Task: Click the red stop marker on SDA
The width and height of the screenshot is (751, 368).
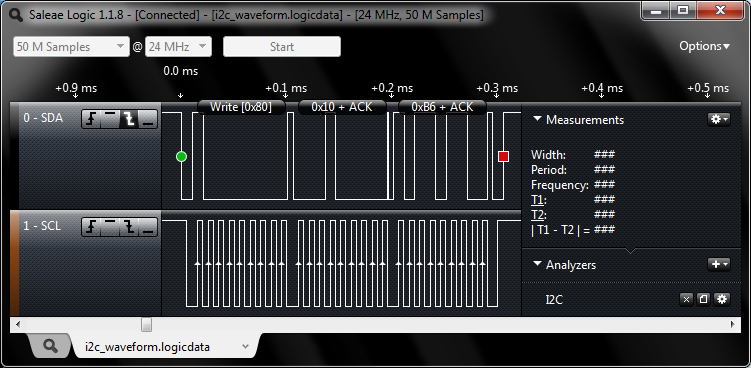Action: tap(503, 157)
